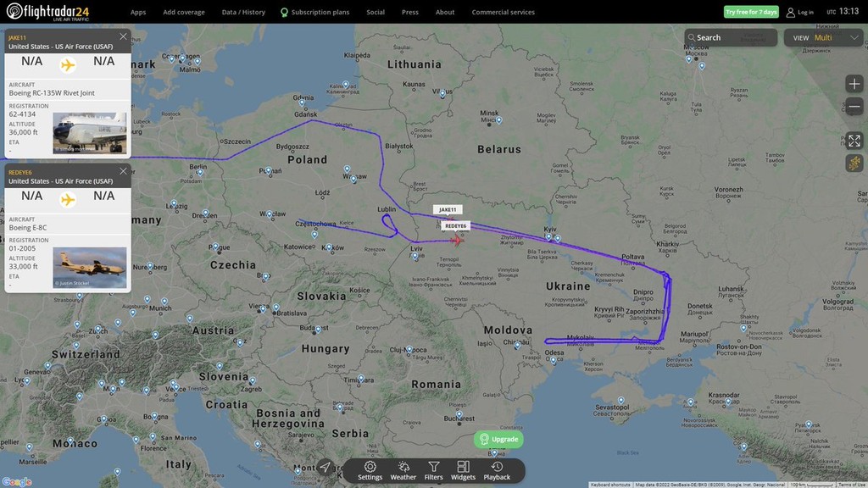868x488 pixels.
Task: Open the Widgets panel
Action: [x=463, y=470]
